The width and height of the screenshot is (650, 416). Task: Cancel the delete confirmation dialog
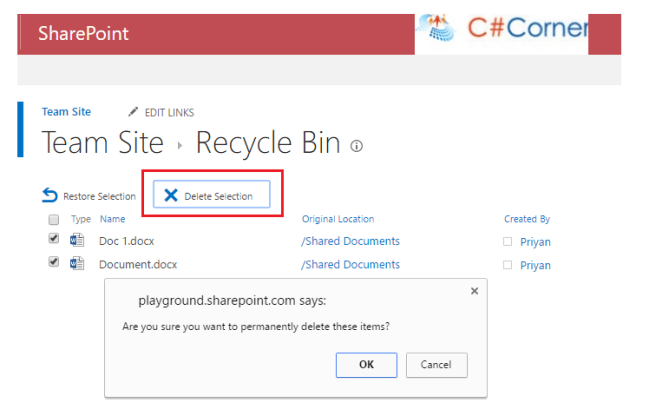pyautogui.click(x=436, y=365)
